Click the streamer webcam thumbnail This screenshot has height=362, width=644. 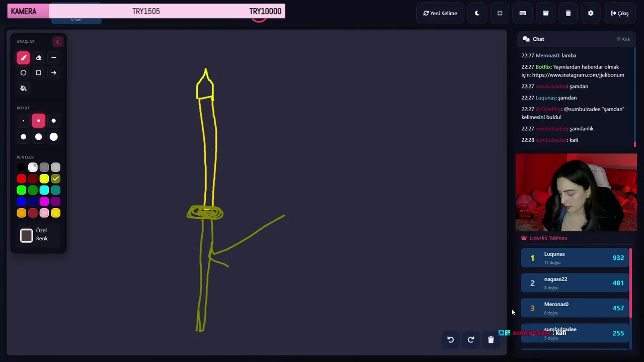576,193
